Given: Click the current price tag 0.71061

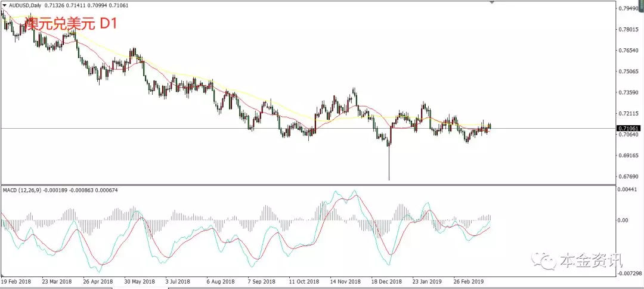Looking at the screenshot, I should click(629, 128).
